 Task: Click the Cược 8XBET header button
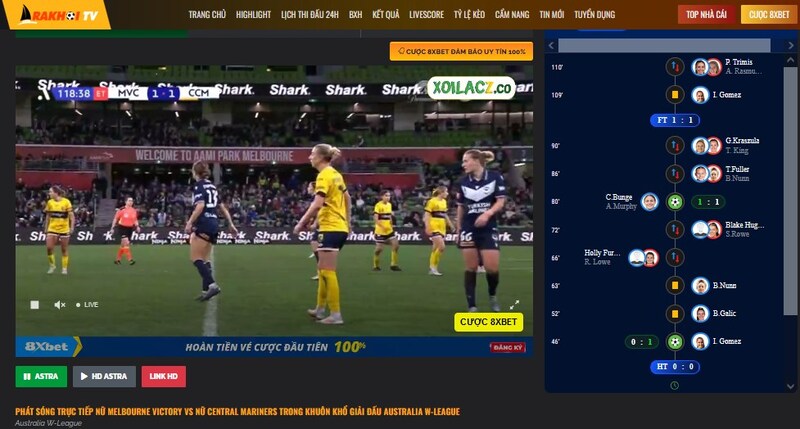coord(769,15)
